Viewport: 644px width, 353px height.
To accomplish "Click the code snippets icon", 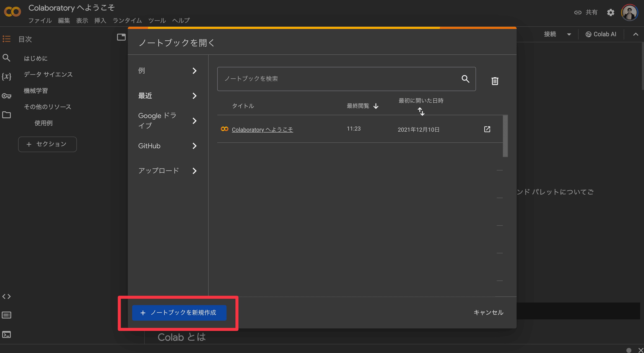I will [x=6, y=296].
